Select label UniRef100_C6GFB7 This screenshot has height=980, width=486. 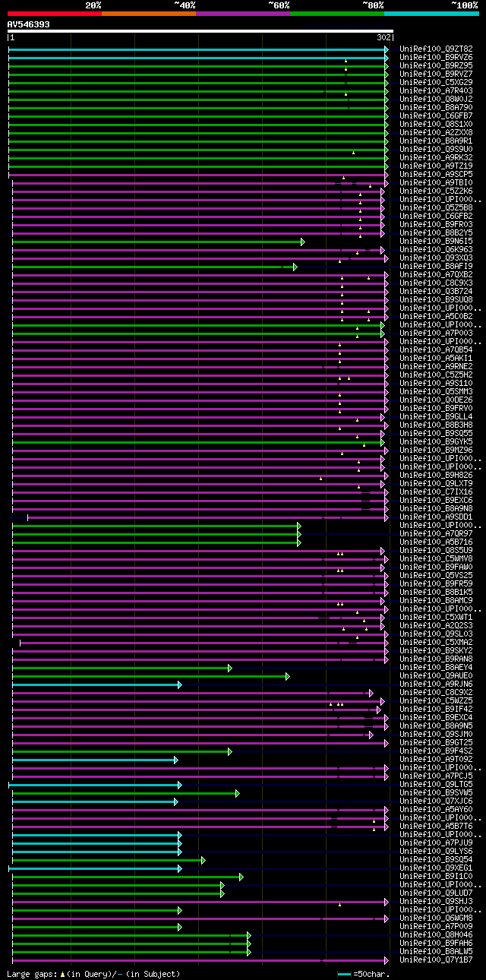coord(436,115)
